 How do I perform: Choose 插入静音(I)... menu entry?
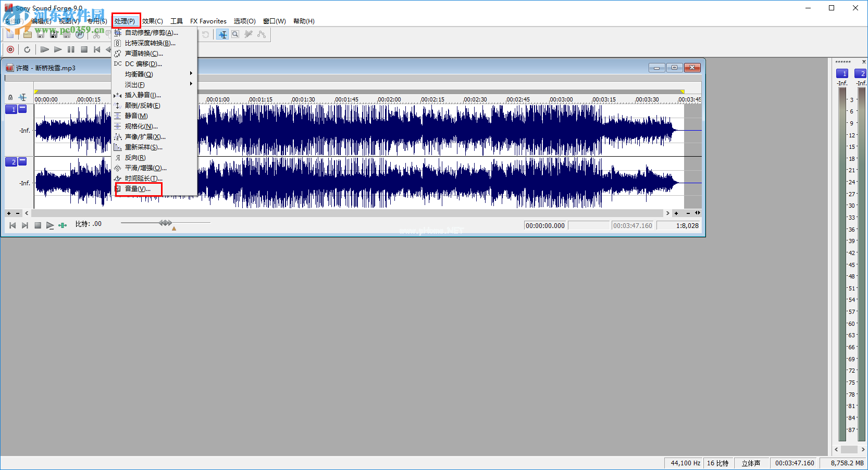154,95
